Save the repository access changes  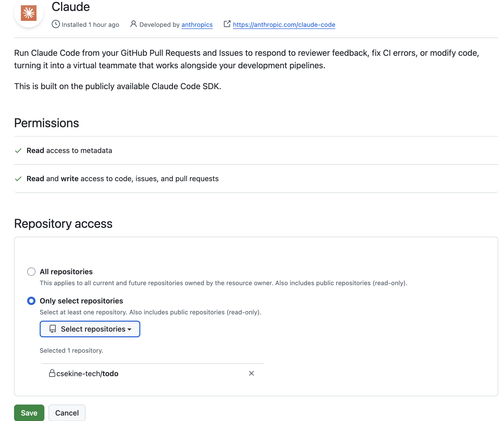[29, 413]
